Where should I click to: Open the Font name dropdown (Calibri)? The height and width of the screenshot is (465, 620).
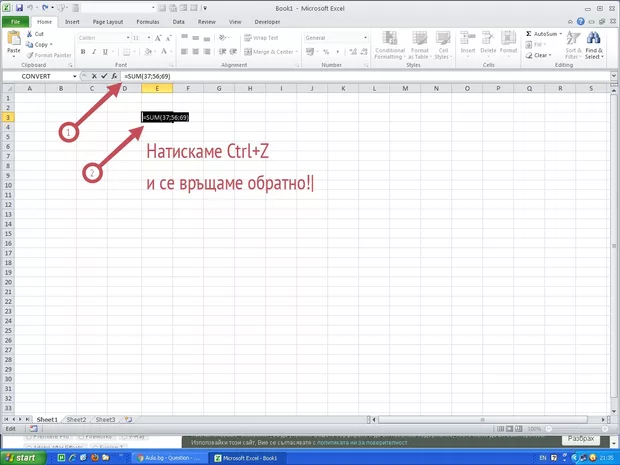click(128, 38)
